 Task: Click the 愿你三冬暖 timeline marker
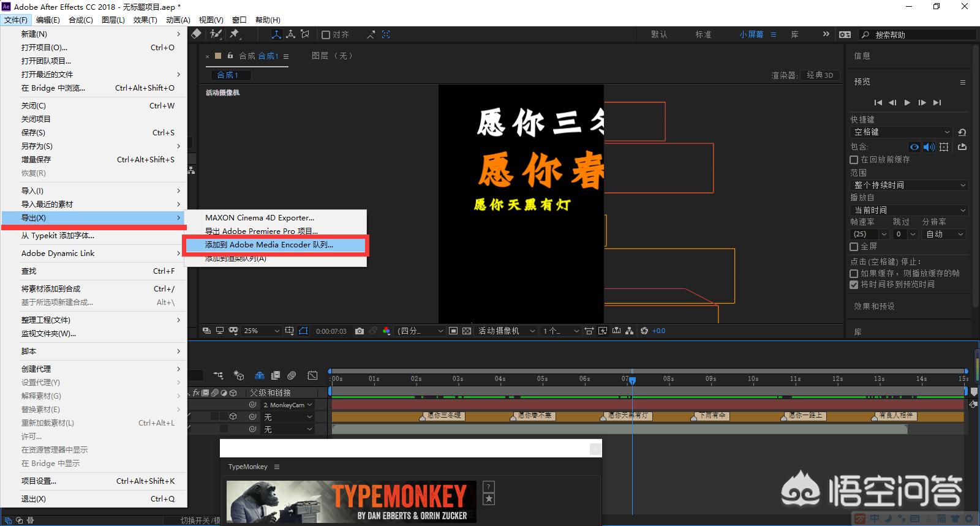pyautogui.click(x=443, y=416)
